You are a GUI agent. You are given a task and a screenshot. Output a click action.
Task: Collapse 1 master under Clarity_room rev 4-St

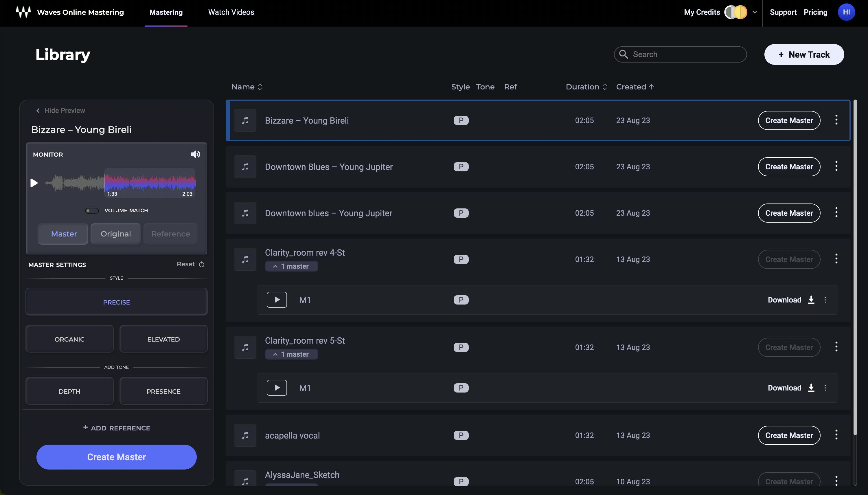[x=291, y=266]
